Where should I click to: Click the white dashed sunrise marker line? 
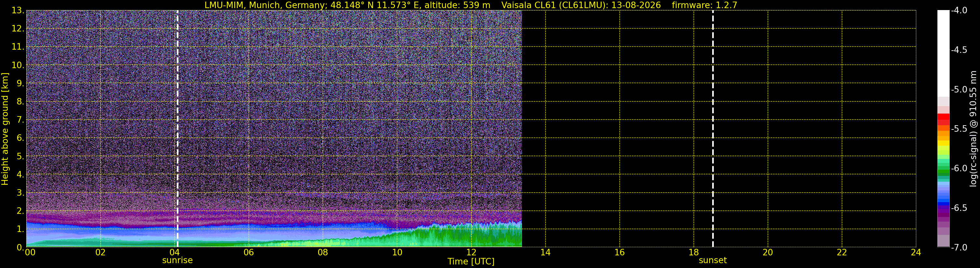177,129
